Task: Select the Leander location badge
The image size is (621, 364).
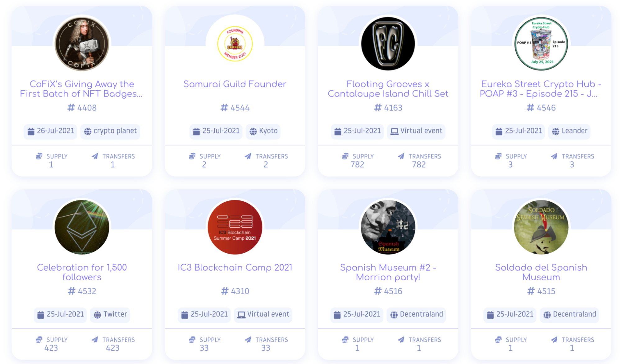Action: click(569, 131)
